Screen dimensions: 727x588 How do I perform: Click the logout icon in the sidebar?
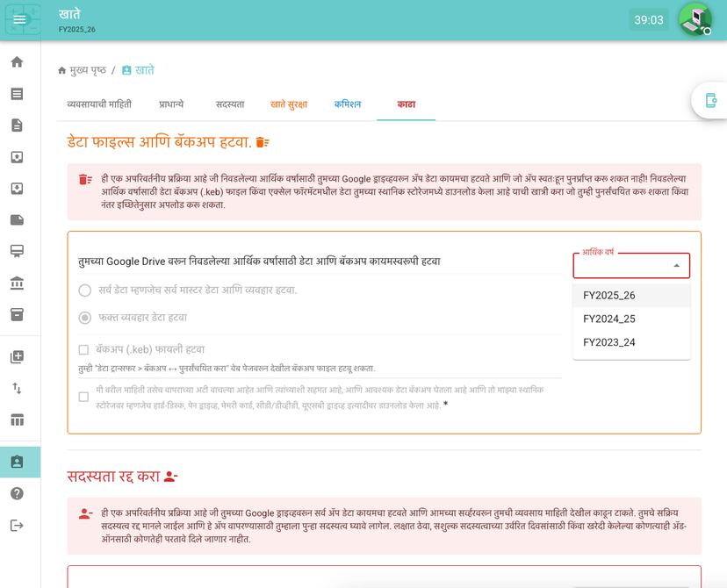pyautogui.click(x=17, y=525)
